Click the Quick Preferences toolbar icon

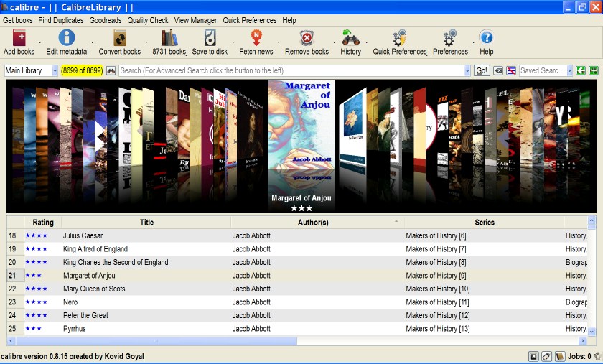point(399,38)
